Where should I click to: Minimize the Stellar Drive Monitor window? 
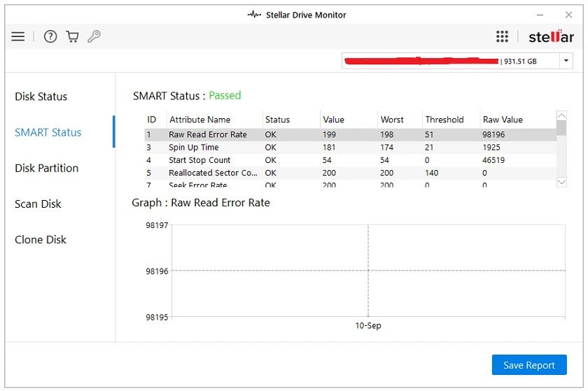[x=540, y=15]
